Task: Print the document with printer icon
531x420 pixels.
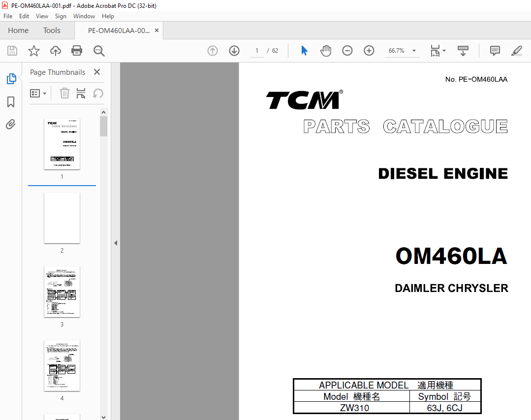Action: point(77,51)
